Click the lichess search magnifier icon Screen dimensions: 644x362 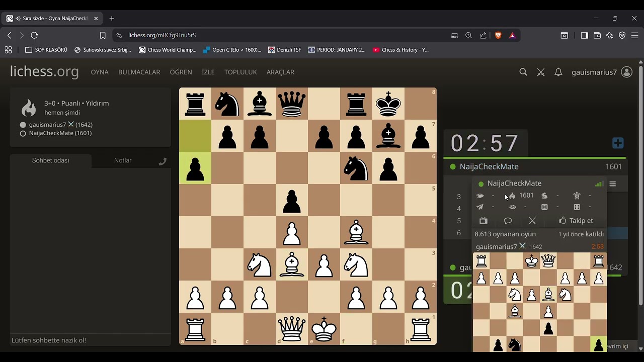(523, 72)
